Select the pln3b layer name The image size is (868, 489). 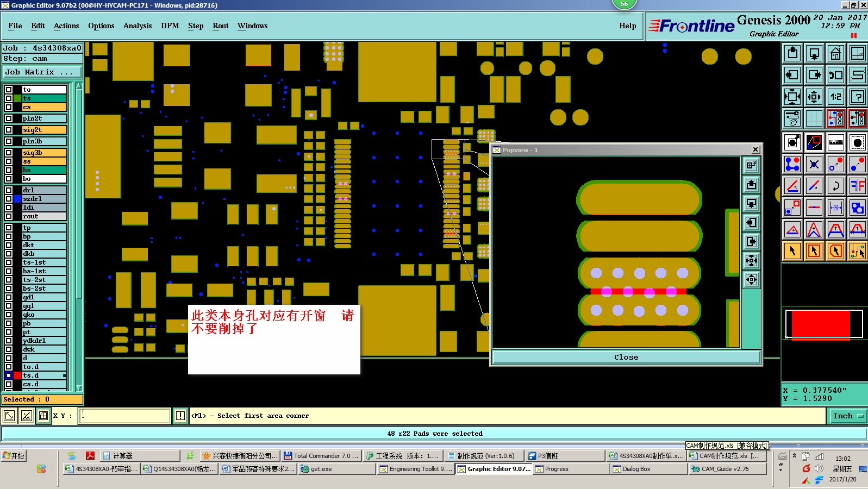(44, 141)
